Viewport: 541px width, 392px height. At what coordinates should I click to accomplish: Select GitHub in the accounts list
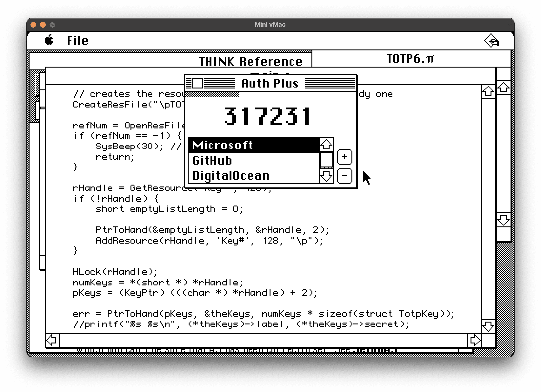click(x=254, y=160)
